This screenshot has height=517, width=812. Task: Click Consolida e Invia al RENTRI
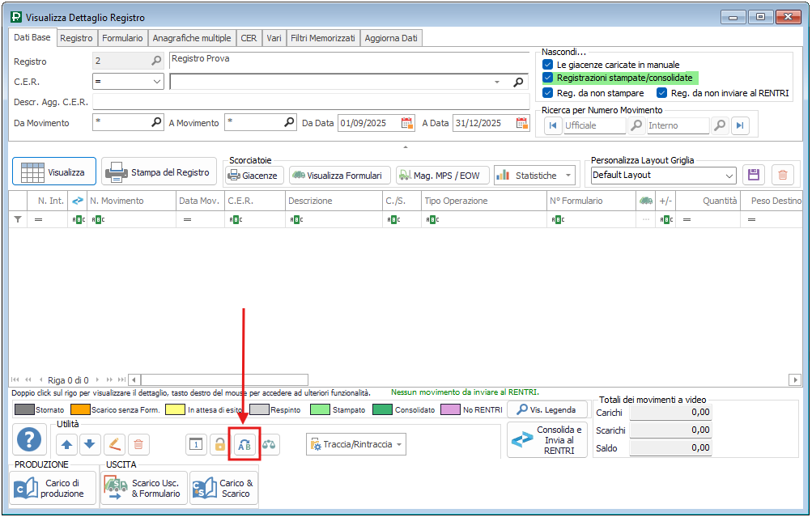(x=547, y=440)
